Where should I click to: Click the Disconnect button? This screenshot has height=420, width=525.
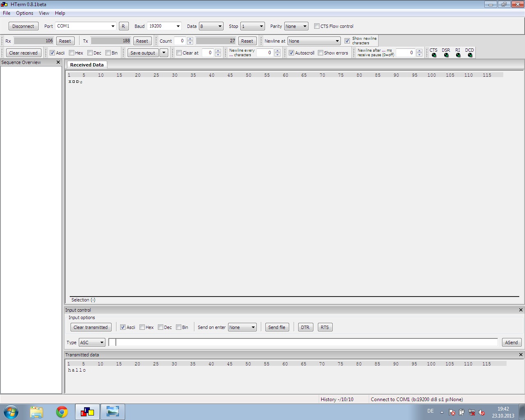click(23, 26)
